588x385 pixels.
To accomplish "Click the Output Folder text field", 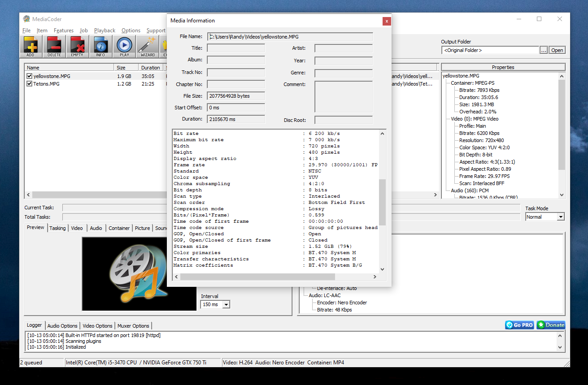I will [490, 50].
